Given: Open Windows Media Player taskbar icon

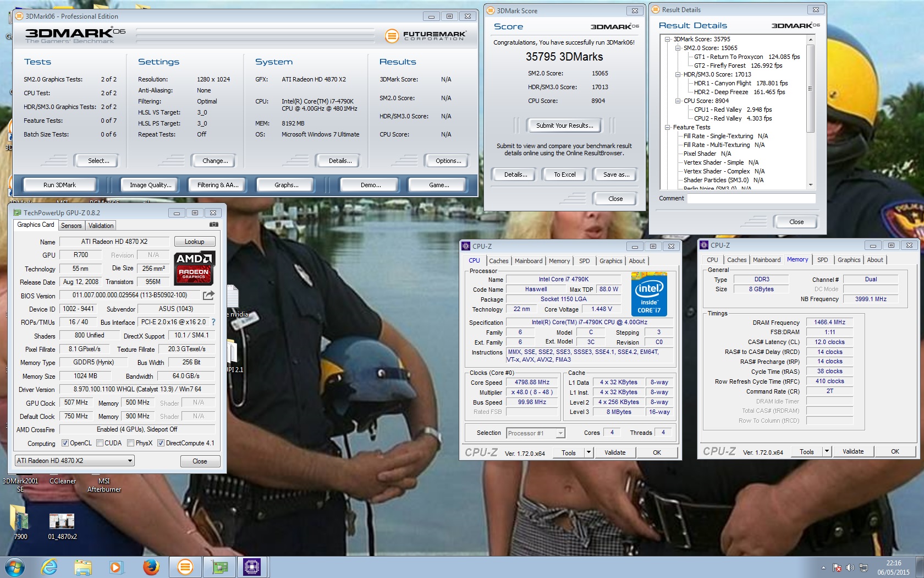Looking at the screenshot, I should tap(116, 567).
